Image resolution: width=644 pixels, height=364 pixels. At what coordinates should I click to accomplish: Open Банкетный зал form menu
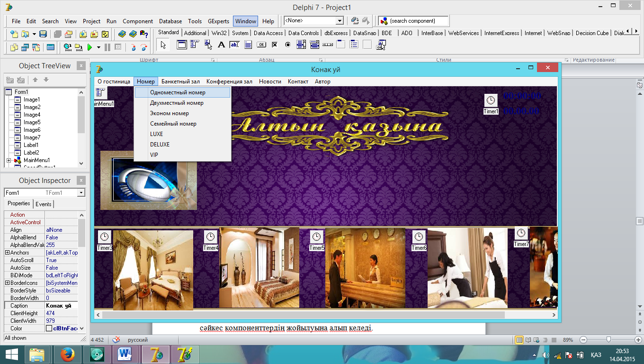pos(180,82)
